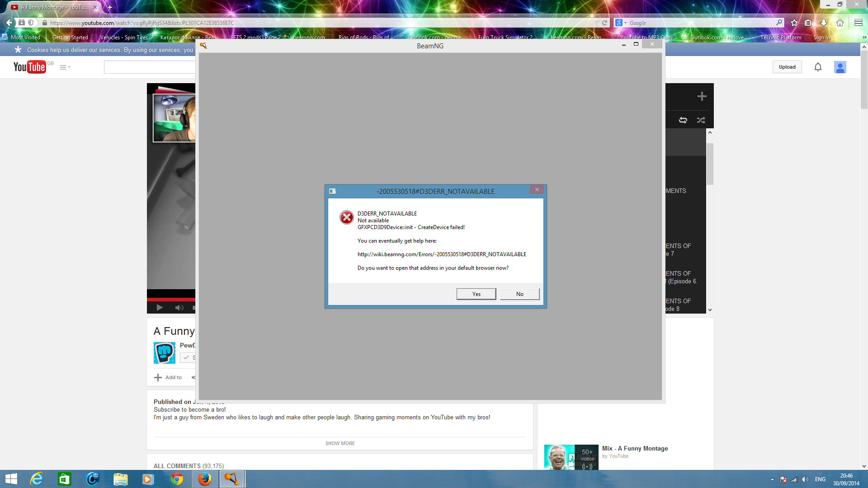Open the Firefox downloads arrow icon

tap(824, 23)
